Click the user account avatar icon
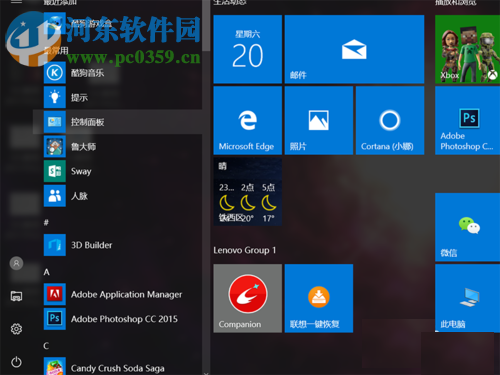This screenshot has height=375, width=500. coord(16,263)
